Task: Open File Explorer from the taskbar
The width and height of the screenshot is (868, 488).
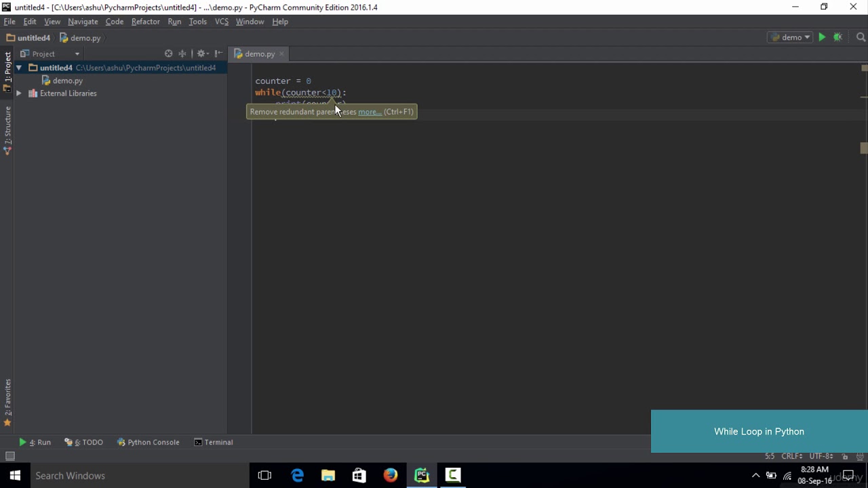Action: pyautogui.click(x=328, y=475)
